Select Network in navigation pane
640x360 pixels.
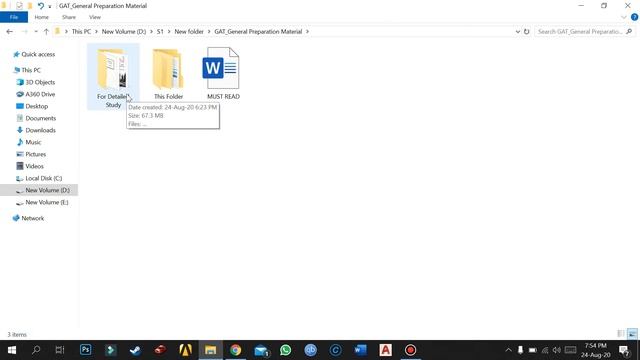(x=33, y=218)
